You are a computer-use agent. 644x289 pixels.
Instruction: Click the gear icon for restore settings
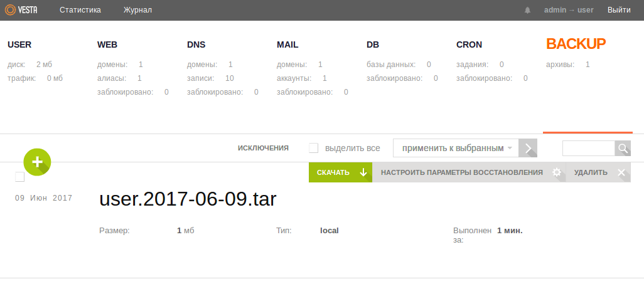556,173
